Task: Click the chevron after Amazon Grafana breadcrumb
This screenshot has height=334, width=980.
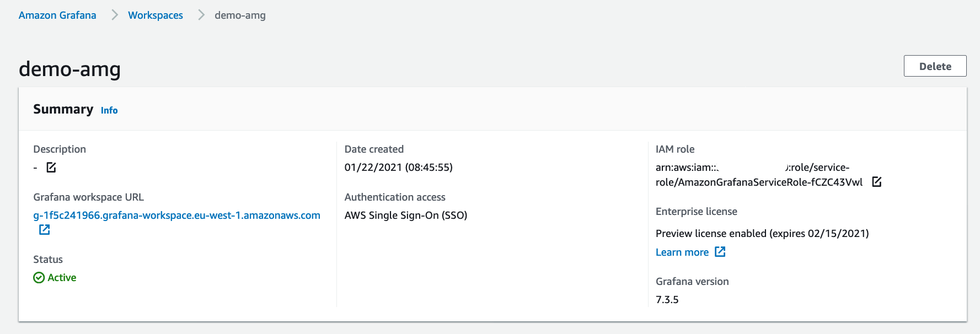Action: (x=115, y=15)
